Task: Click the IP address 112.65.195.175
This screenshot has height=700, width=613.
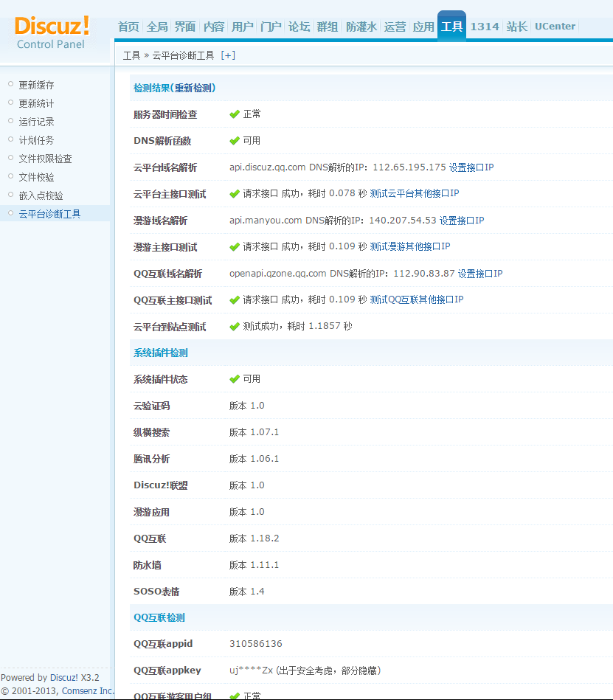Action: [x=409, y=167]
